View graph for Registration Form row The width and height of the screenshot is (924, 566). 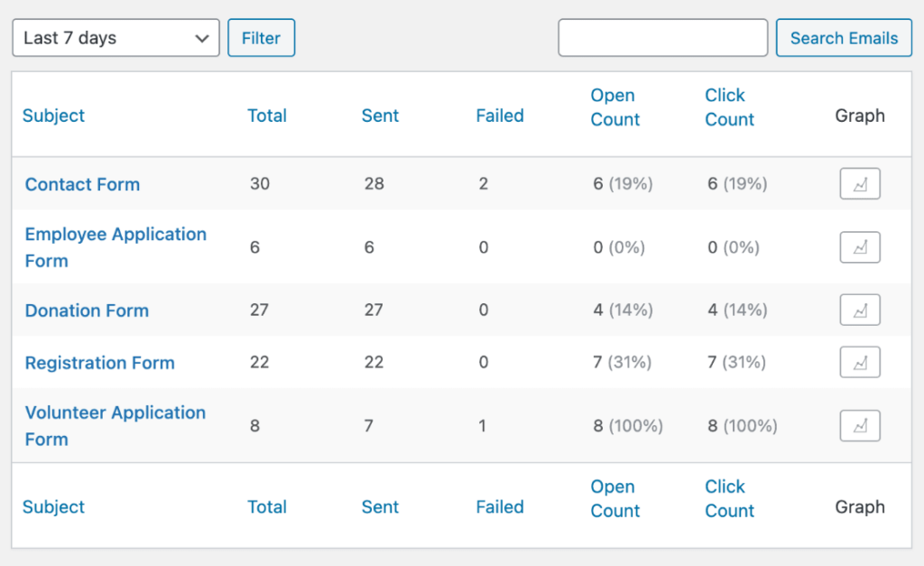(x=860, y=363)
